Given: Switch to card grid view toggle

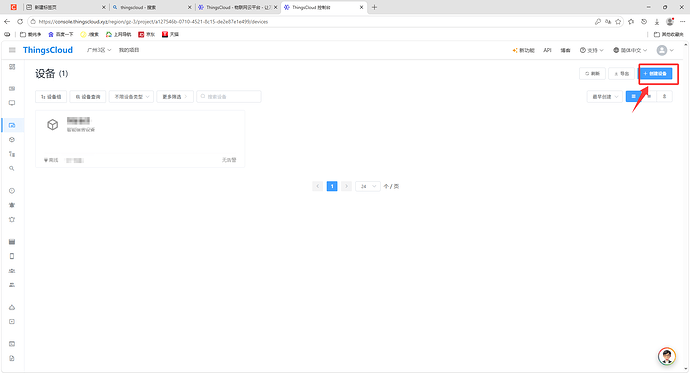Looking at the screenshot, I should click(634, 96).
